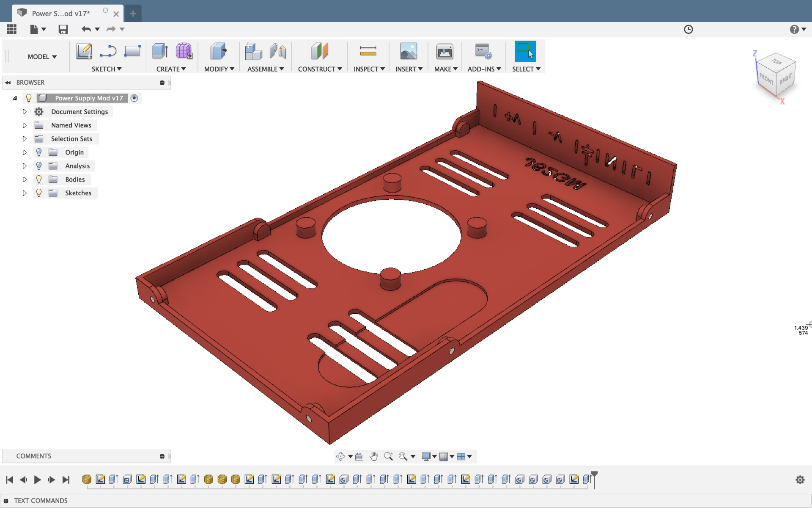Open the CONSTRUCT menu
The height and width of the screenshot is (508, 812).
(x=320, y=69)
